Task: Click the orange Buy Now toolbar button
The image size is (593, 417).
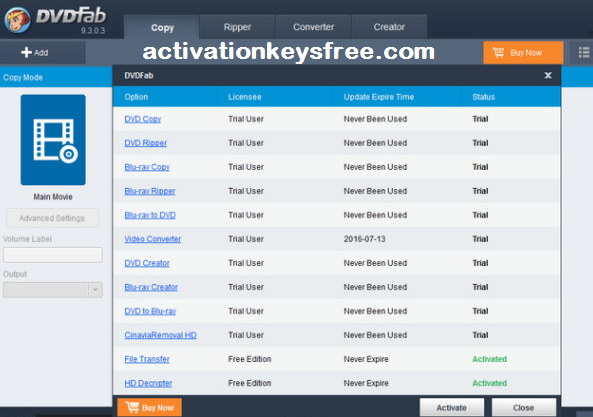Action: [x=523, y=53]
